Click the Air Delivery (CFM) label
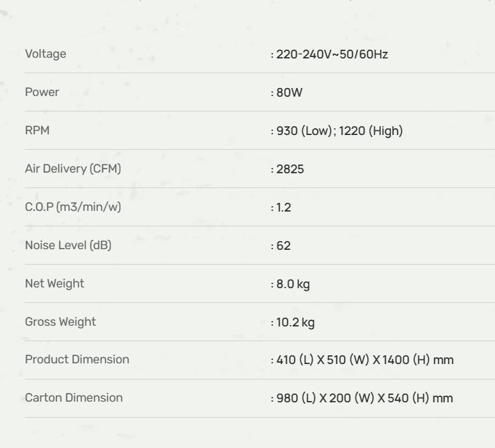This screenshot has width=495, height=448. (73, 169)
